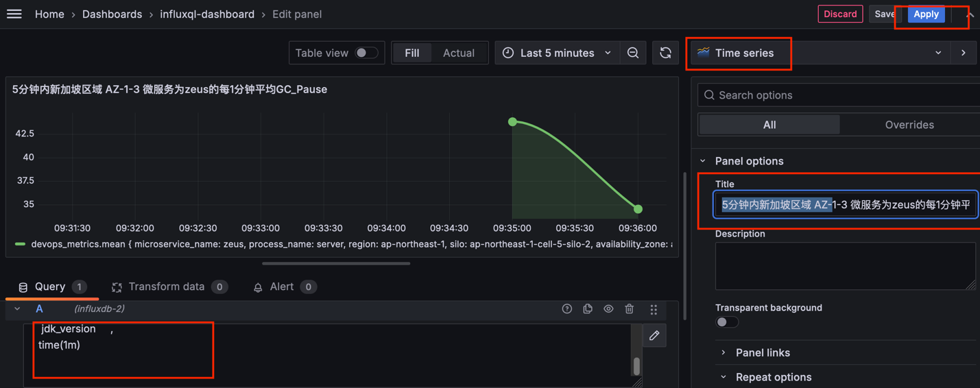980x388 pixels.
Task: Select the Actual display mode
Action: (x=459, y=53)
